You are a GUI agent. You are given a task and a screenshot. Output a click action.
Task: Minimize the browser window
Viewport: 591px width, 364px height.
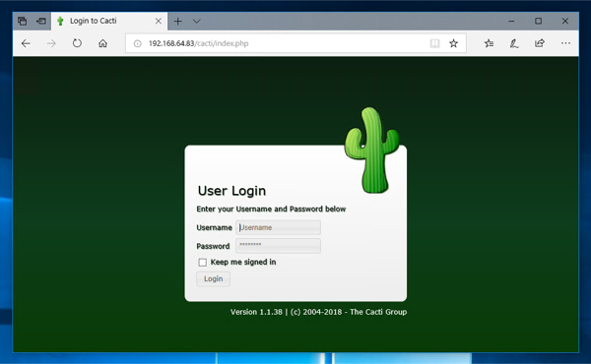(511, 21)
